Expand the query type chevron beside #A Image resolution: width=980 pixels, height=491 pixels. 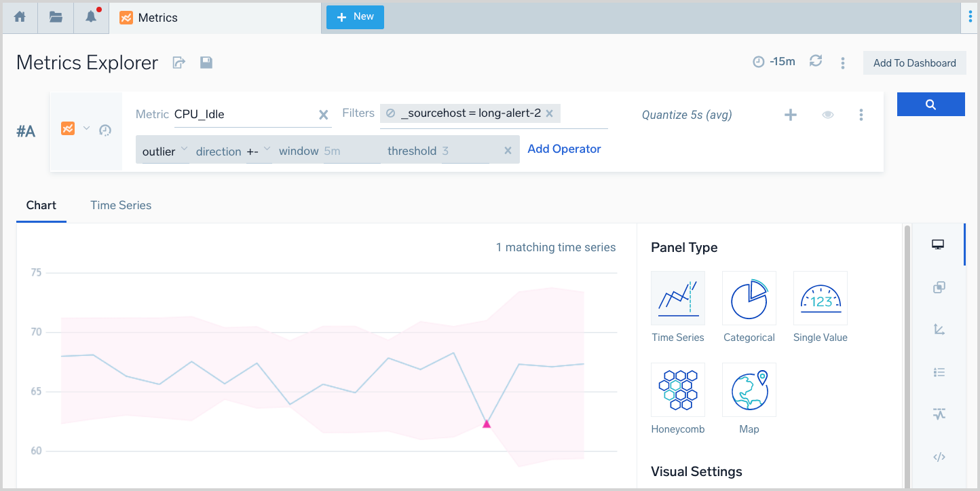86,128
